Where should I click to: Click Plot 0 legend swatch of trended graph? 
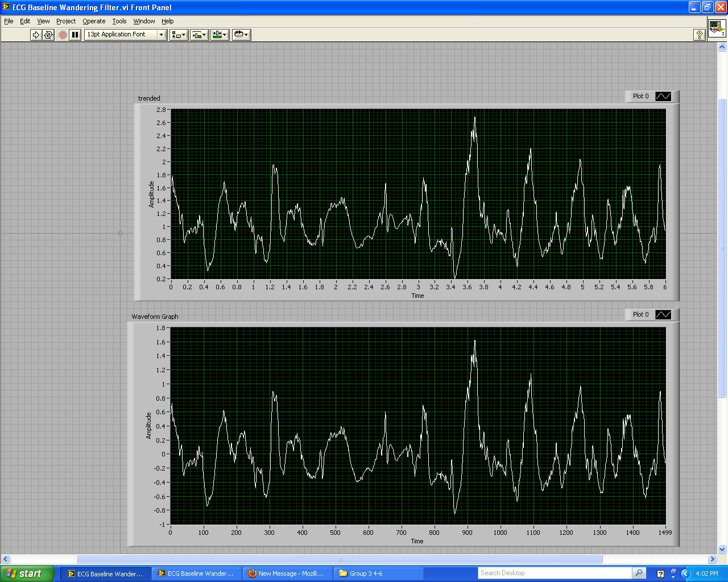pyautogui.click(x=663, y=97)
